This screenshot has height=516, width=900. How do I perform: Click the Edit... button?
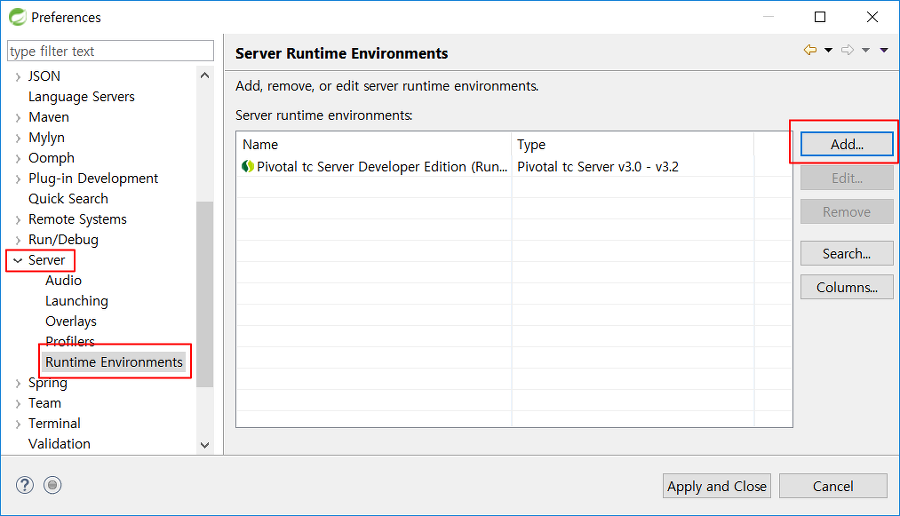847,178
